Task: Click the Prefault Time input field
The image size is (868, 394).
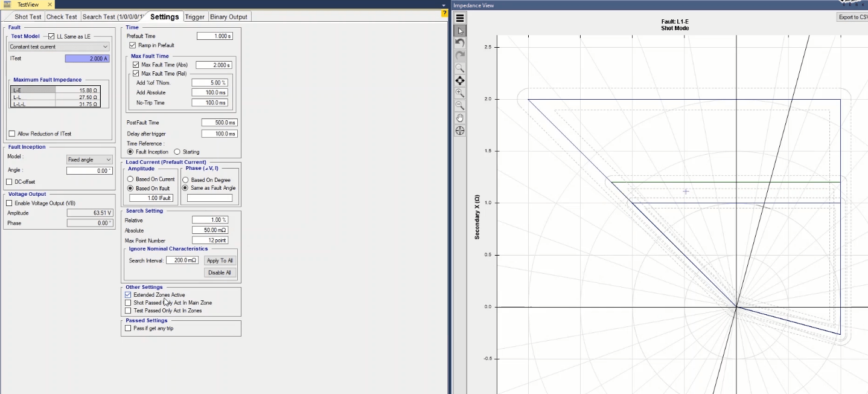Action: 214,36
